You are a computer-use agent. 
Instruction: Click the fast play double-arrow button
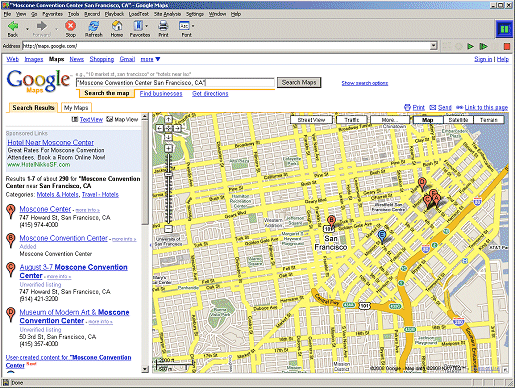(x=483, y=46)
